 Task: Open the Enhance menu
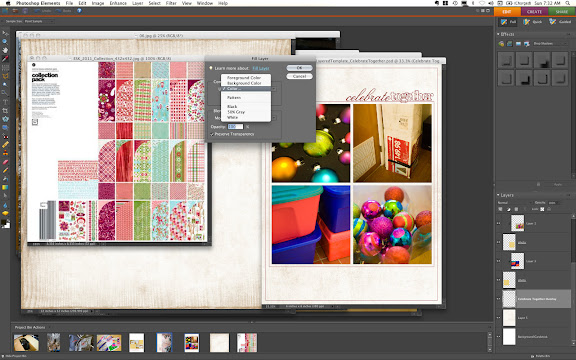(118, 3)
